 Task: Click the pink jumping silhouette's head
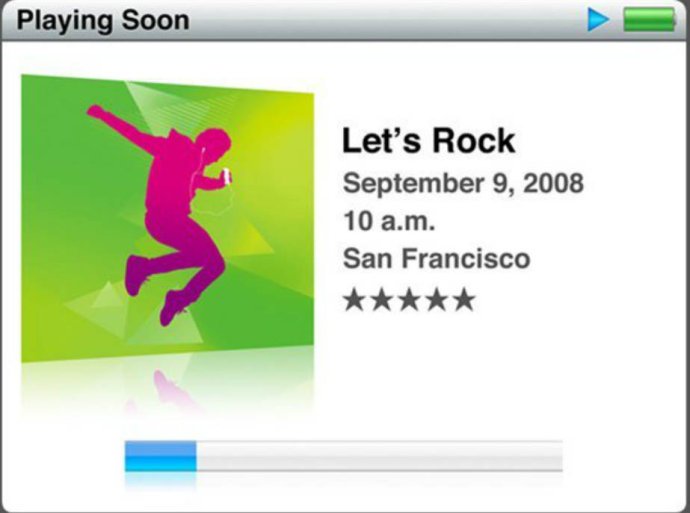213,144
